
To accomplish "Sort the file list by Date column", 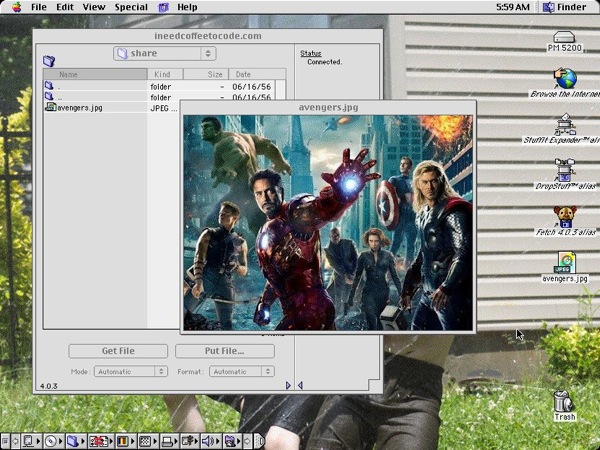I will [x=257, y=74].
